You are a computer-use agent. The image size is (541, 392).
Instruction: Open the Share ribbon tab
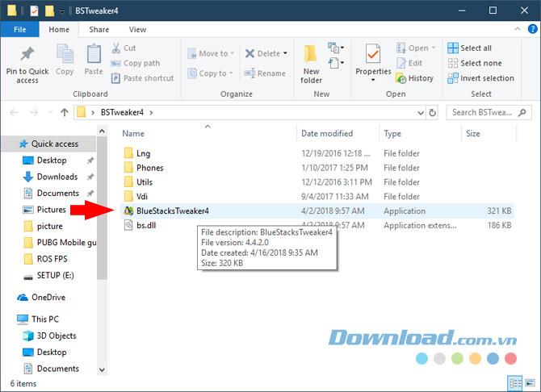point(100,30)
